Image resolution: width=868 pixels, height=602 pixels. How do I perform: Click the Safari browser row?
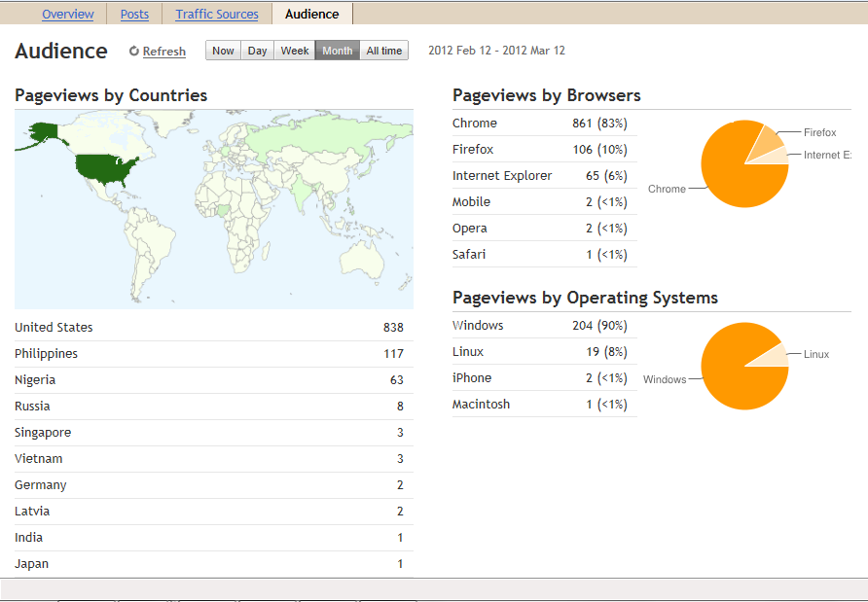[545, 255]
